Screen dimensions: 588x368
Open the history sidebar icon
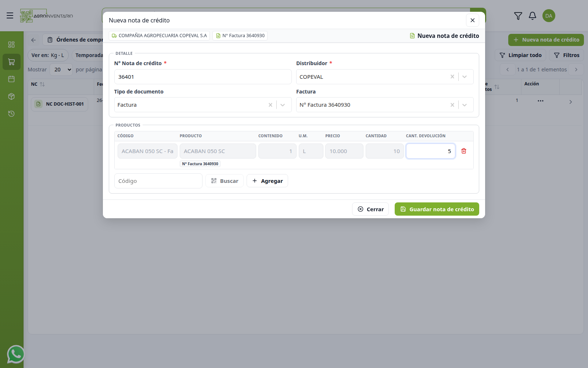(x=11, y=114)
